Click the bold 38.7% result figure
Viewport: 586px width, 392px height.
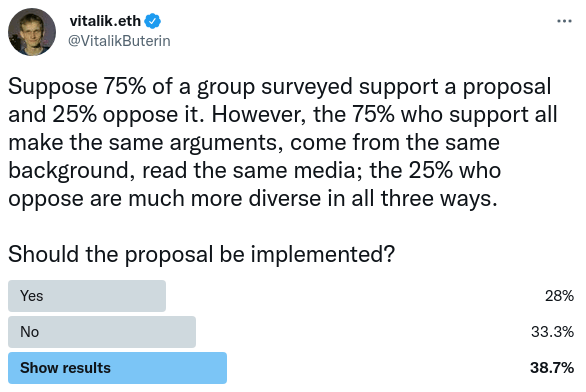(552, 368)
